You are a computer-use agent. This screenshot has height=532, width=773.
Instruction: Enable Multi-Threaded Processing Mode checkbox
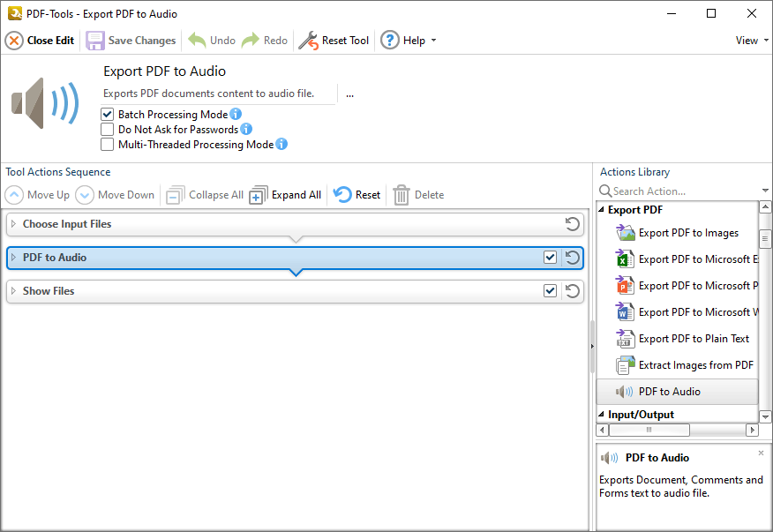click(107, 145)
